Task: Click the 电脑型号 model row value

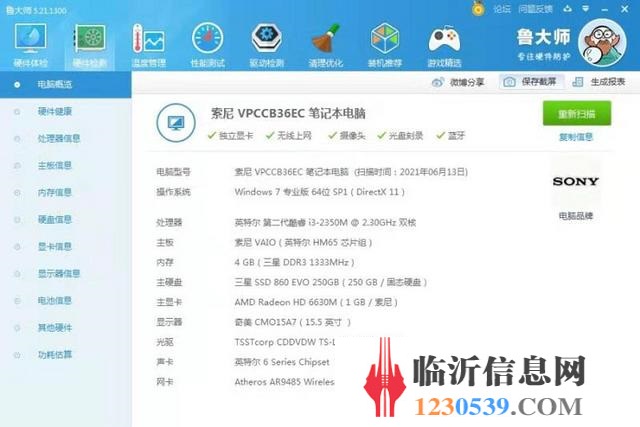Action: [x=351, y=172]
